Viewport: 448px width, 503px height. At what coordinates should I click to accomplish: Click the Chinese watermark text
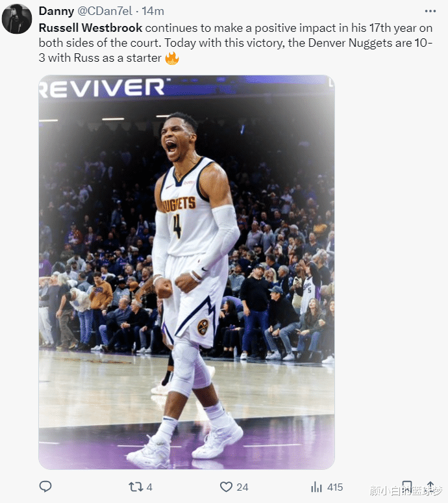(x=406, y=490)
